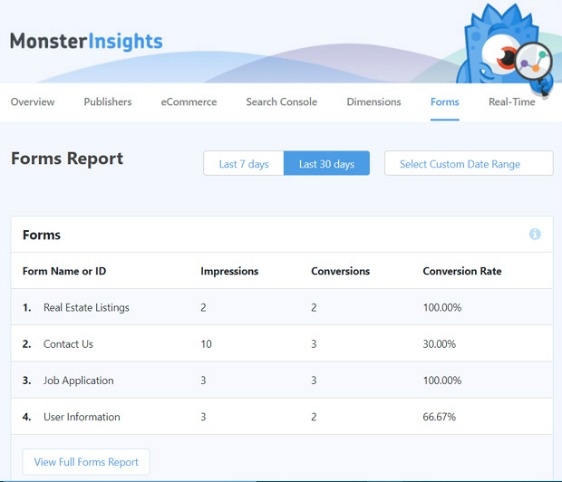This screenshot has width=562, height=482.
Task: Go to the Search Console tab
Action: (x=281, y=102)
